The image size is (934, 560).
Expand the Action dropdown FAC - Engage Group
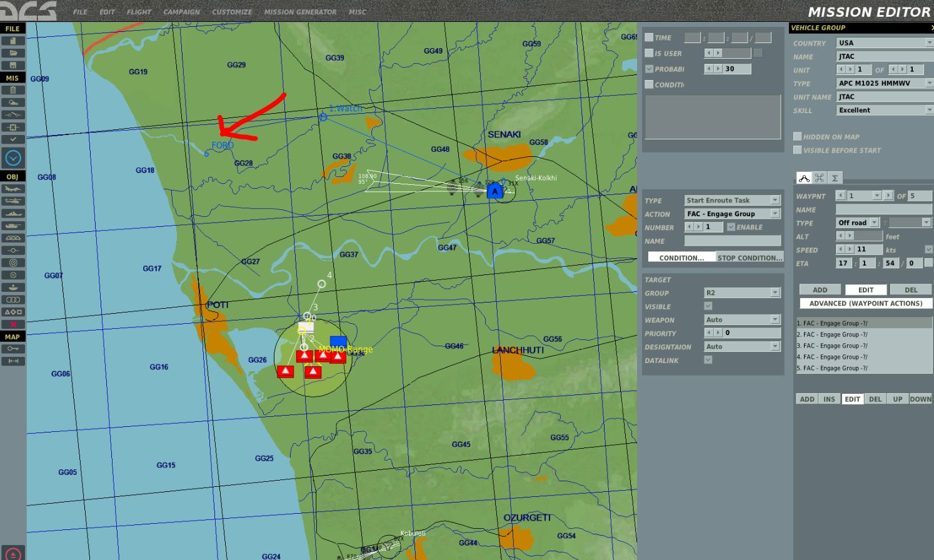click(x=733, y=214)
